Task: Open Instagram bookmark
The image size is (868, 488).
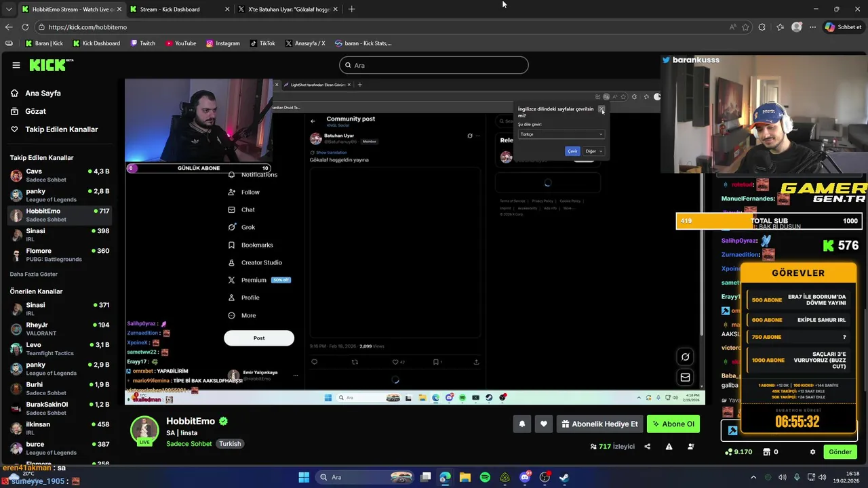Action: 223,43
